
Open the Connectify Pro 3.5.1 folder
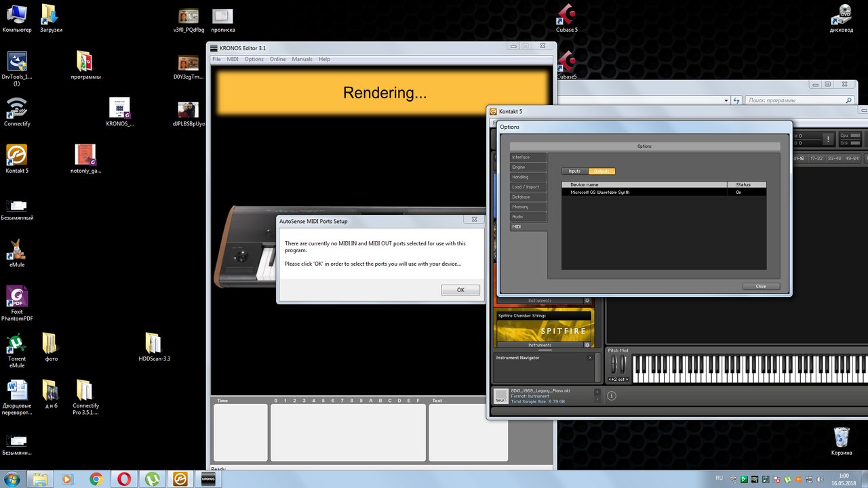pos(85,397)
